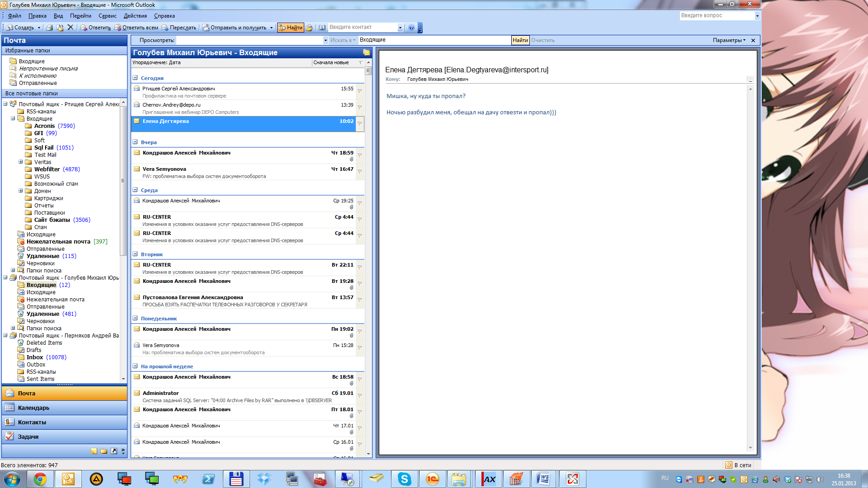Toggle the flag on Елена Дегтярева message

click(x=360, y=123)
